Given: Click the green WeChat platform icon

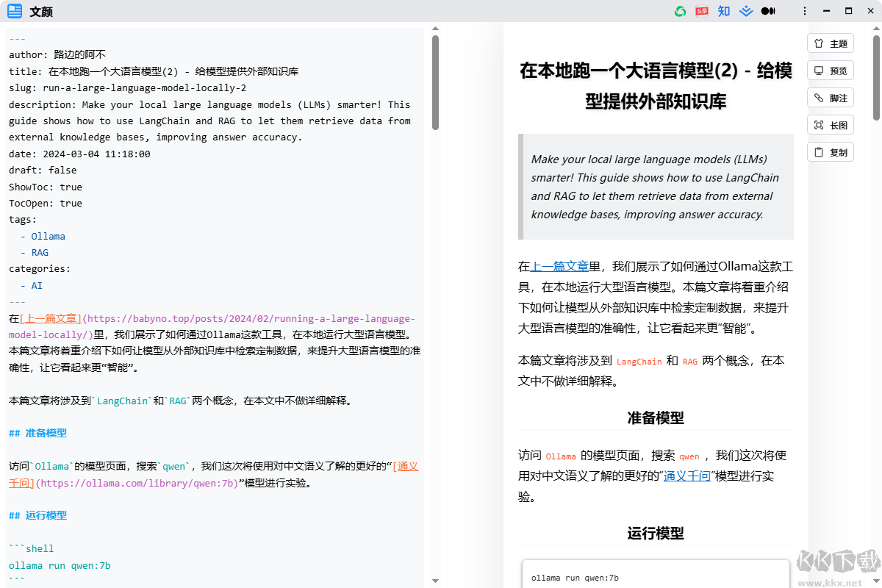Looking at the screenshot, I should tap(681, 11).
